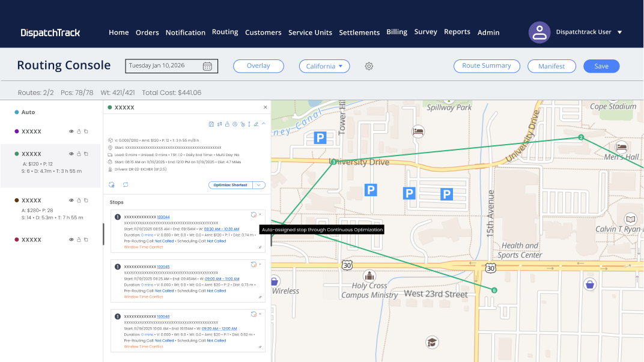Open the Routing menu

click(225, 32)
